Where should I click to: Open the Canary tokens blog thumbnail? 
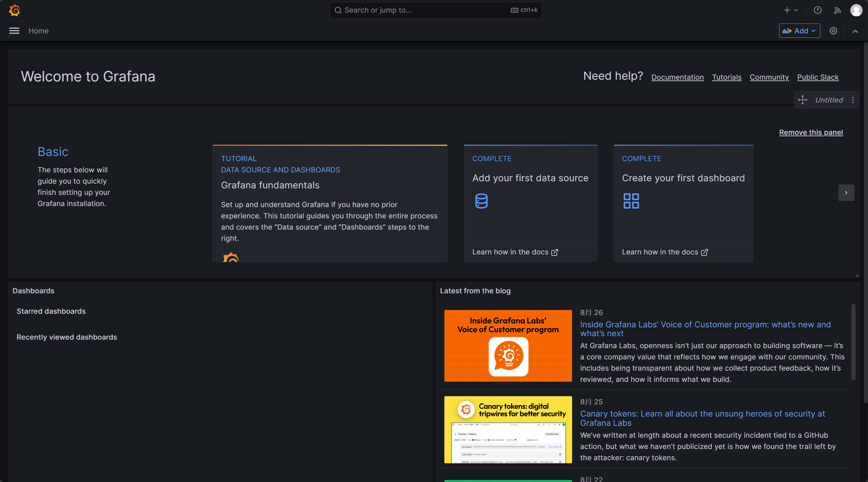tap(508, 430)
